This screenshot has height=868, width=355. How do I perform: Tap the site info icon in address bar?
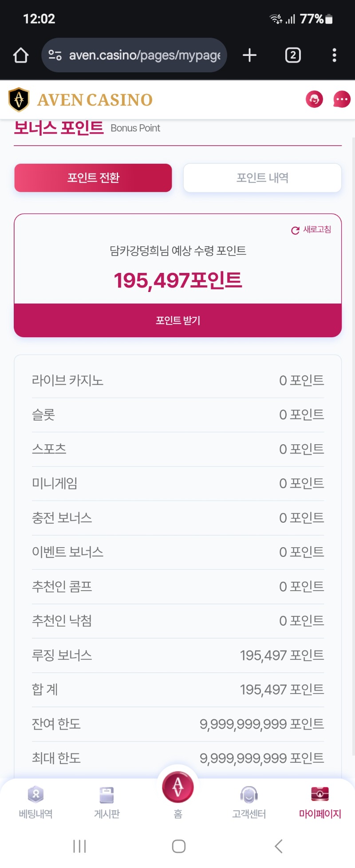tap(55, 55)
